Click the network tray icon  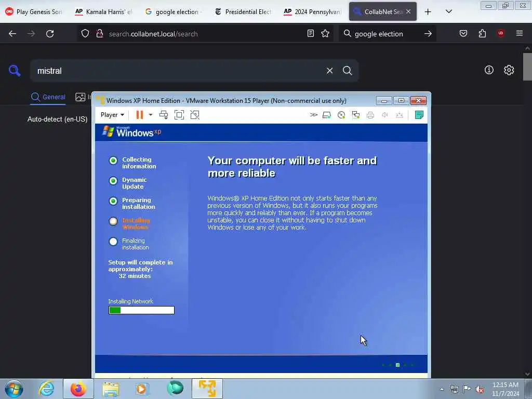coord(454,389)
